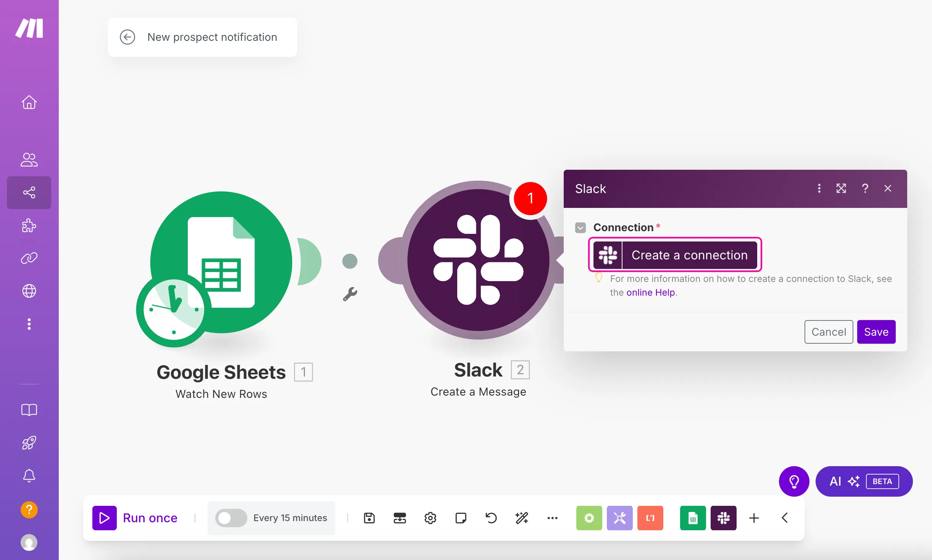
Task: Add a note using the sticky note icon
Action: tap(461, 518)
